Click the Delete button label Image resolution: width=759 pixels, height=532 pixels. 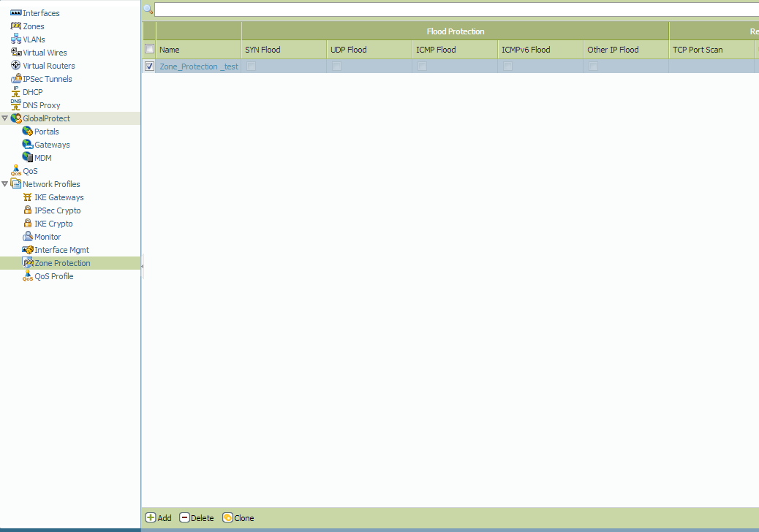203,518
